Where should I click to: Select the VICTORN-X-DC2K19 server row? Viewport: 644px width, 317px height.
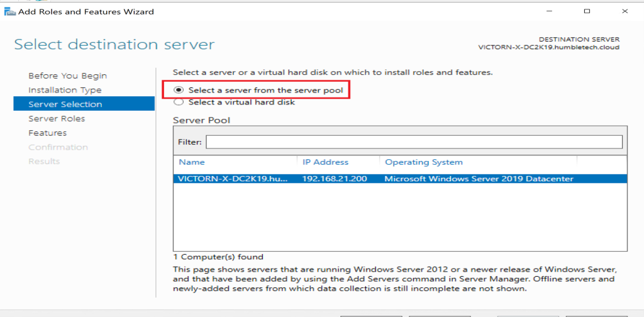point(233,179)
